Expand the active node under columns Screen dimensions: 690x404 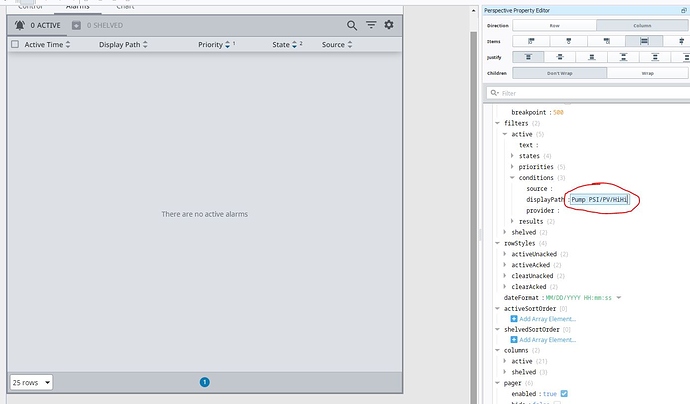(x=505, y=361)
